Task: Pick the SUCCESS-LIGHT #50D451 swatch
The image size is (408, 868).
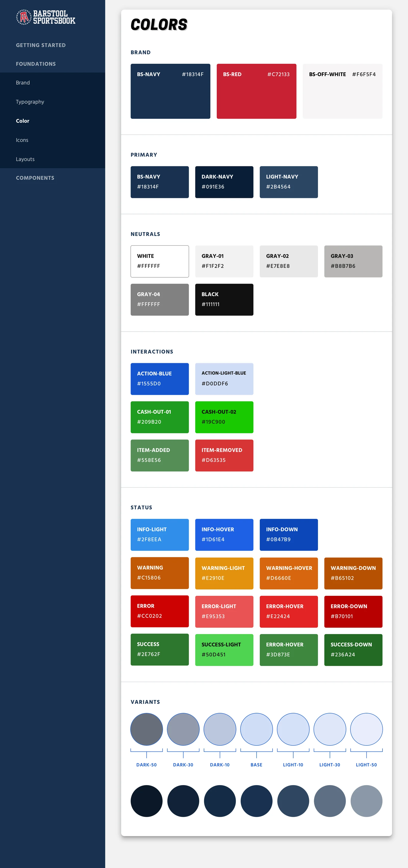Action: tap(224, 650)
